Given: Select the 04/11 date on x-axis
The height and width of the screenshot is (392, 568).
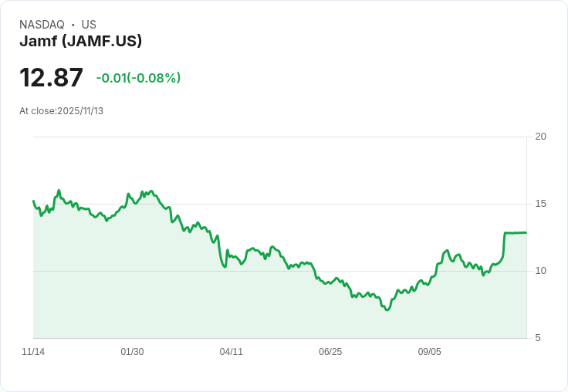Looking at the screenshot, I should click(x=231, y=352).
